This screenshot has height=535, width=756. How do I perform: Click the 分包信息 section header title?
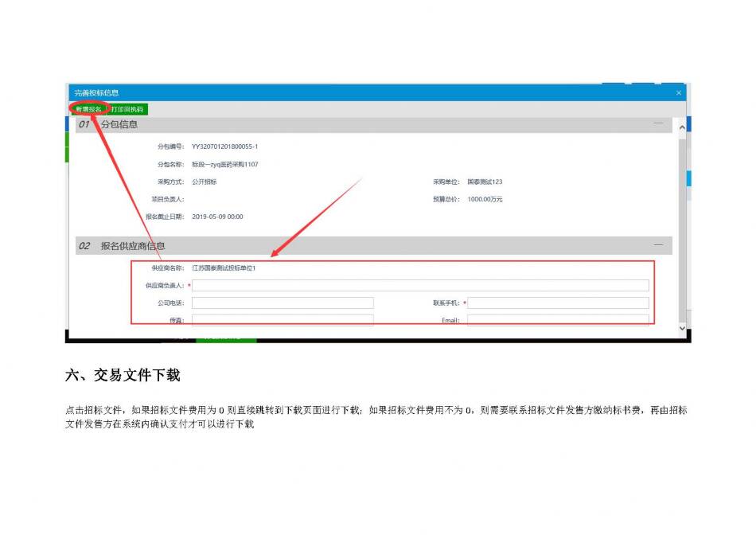coord(119,124)
